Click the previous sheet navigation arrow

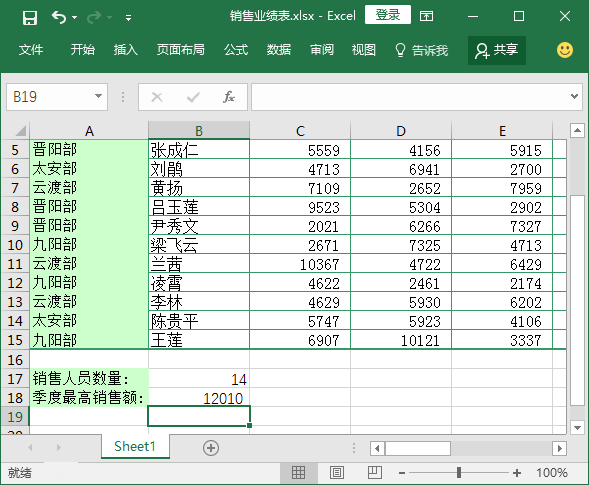pos(30,447)
